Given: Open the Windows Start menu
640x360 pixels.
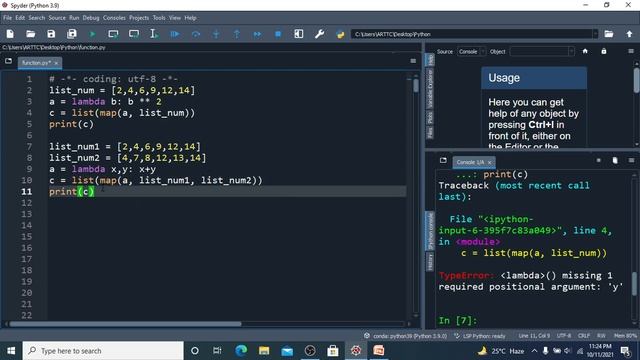Looking at the screenshot, I should click(x=11, y=351).
